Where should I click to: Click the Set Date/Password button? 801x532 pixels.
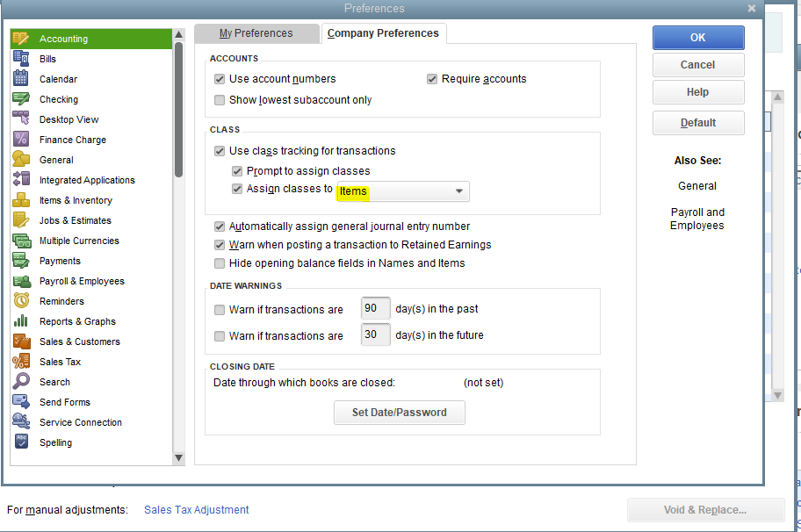[400, 413]
